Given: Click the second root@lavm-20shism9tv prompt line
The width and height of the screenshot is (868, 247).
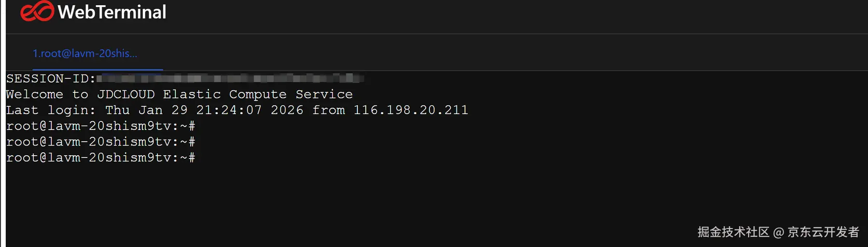Looking at the screenshot, I should [x=101, y=142].
